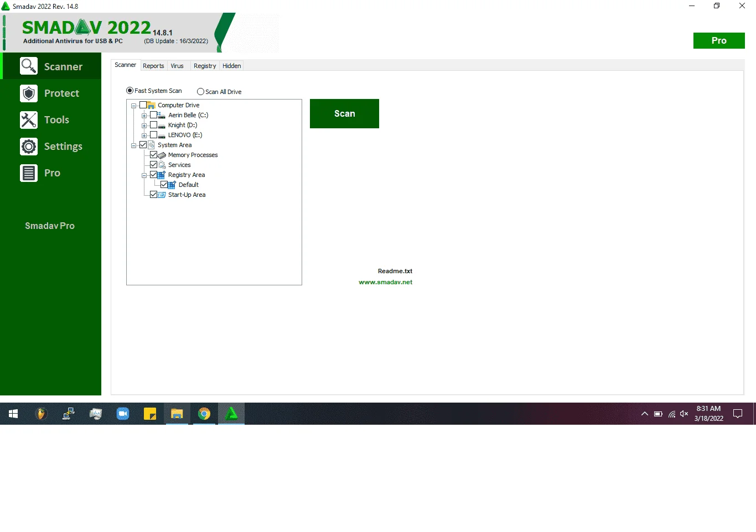Switch to the Registry tab

pos(205,66)
